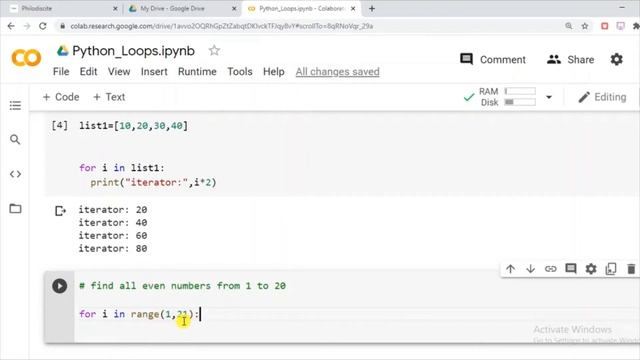
Task: Open browser zoom magnifier icon
Action: pos(569,26)
